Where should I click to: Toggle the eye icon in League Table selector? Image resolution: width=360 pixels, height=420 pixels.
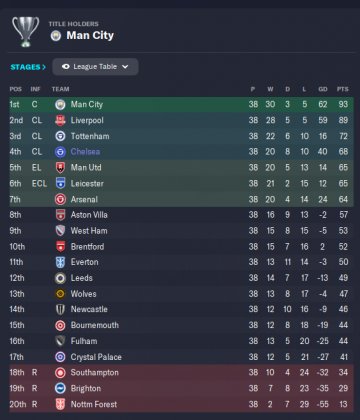click(x=65, y=67)
